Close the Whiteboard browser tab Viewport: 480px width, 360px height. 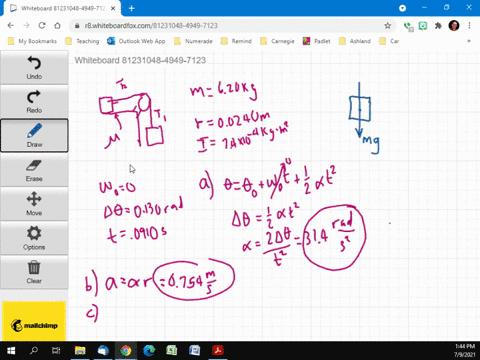click(113, 8)
